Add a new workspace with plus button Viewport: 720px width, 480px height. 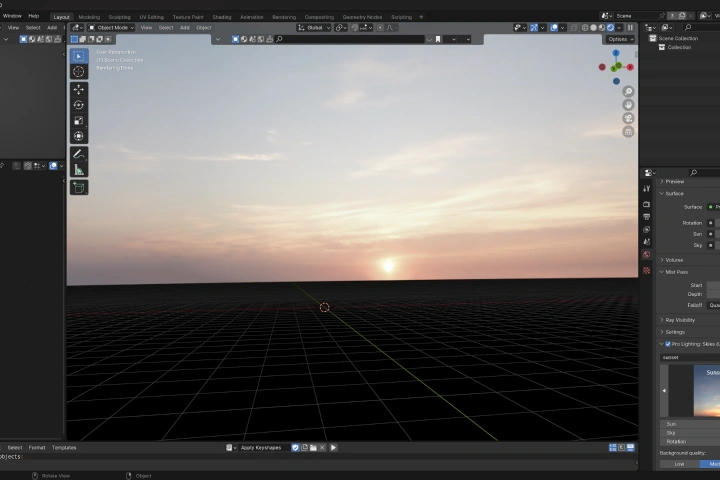click(x=421, y=17)
